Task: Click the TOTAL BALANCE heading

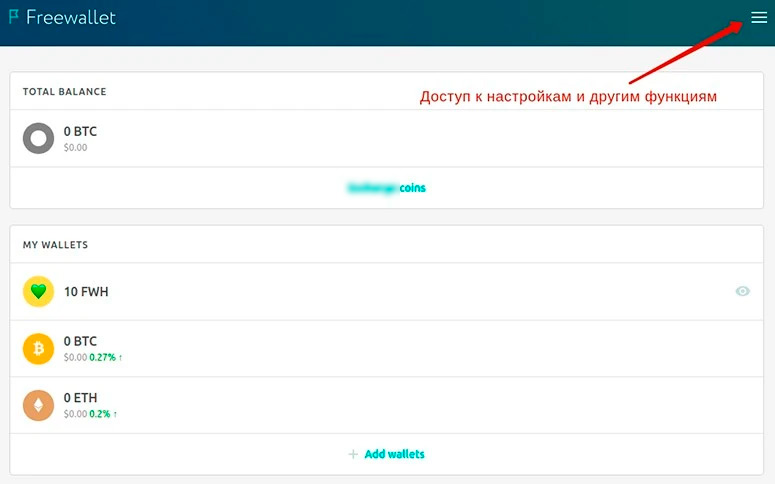Action: pos(64,91)
